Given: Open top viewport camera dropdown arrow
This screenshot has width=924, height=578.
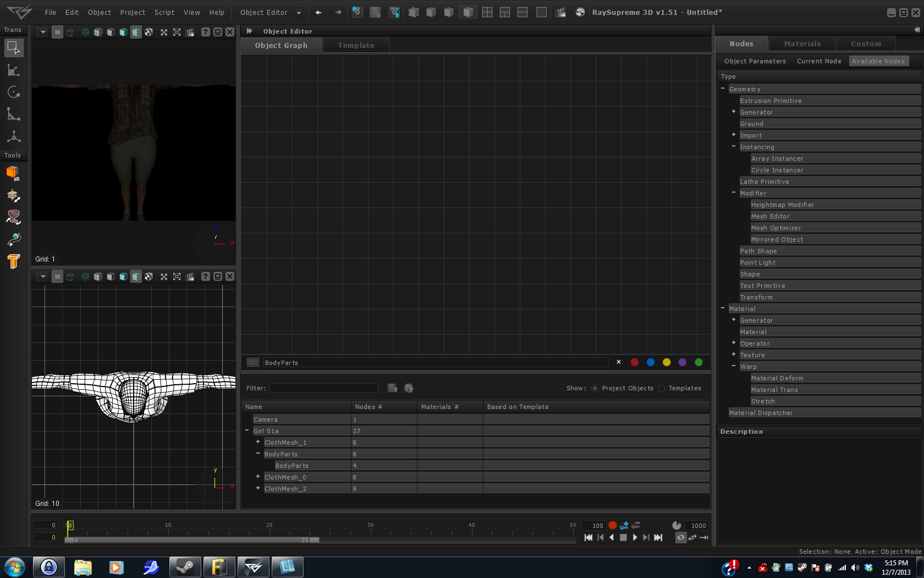Looking at the screenshot, I should pyautogui.click(x=43, y=32).
